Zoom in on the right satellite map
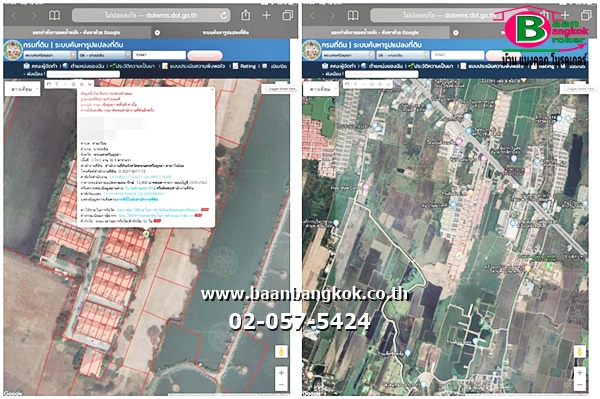This screenshot has width=600, height=399. pos(579,372)
